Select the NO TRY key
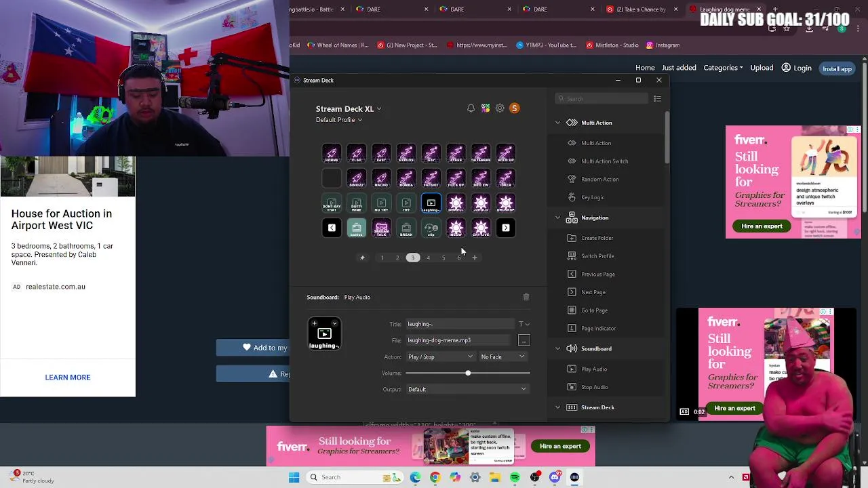The width and height of the screenshot is (868, 488). (x=381, y=203)
